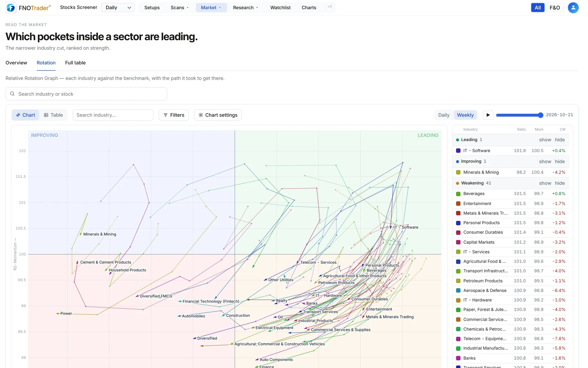Click the Mom column header
The height and width of the screenshot is (368, 588).
[x=539, y=129]
